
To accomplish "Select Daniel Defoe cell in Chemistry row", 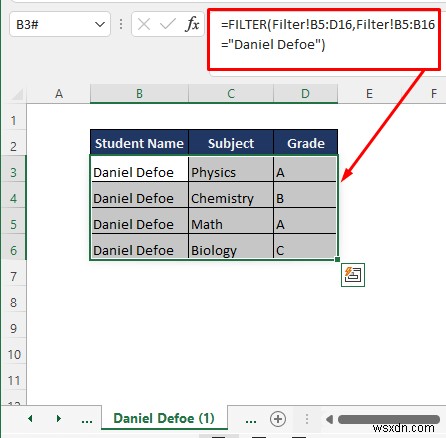I will click(139, 195).
